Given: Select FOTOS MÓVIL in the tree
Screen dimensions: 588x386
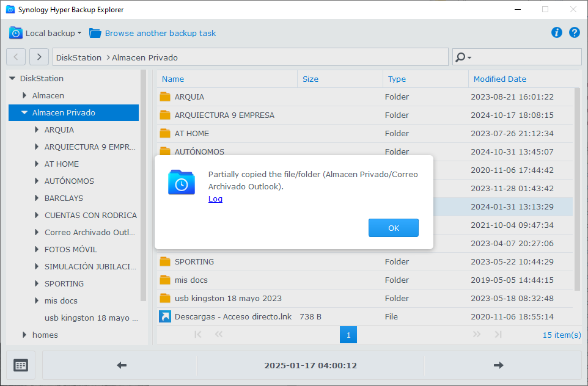Looking at the screenshot, I should click(70, 249).
